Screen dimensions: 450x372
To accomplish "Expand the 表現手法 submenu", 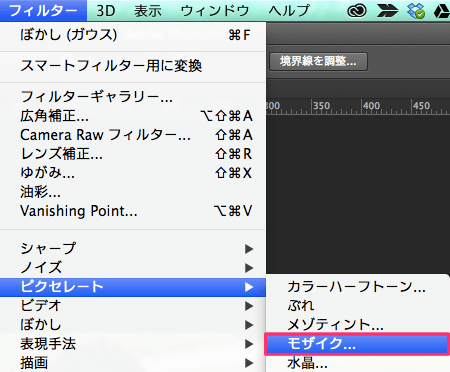I will pos(133,344).
